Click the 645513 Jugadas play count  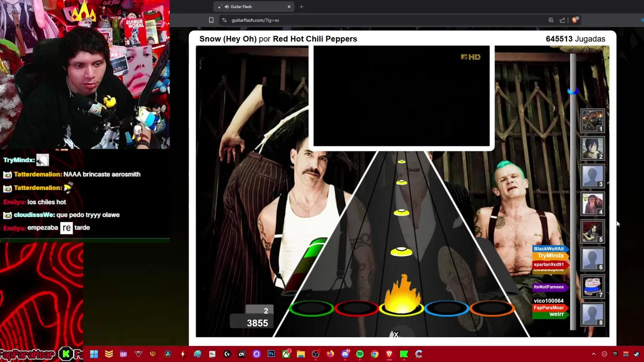pos(576,39)
